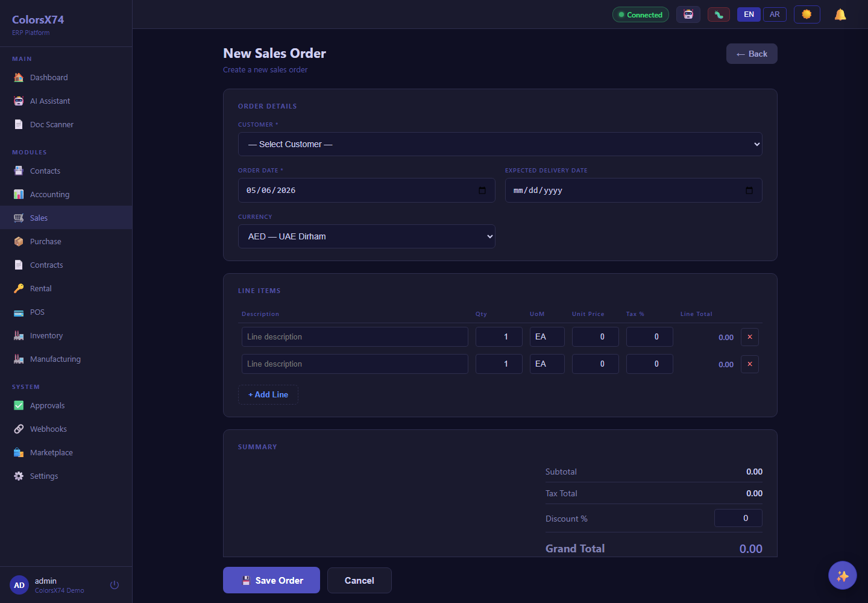Open the robot assistant button in top bar
Viewport: 868px width, 603px height.
tap(688, 14)
